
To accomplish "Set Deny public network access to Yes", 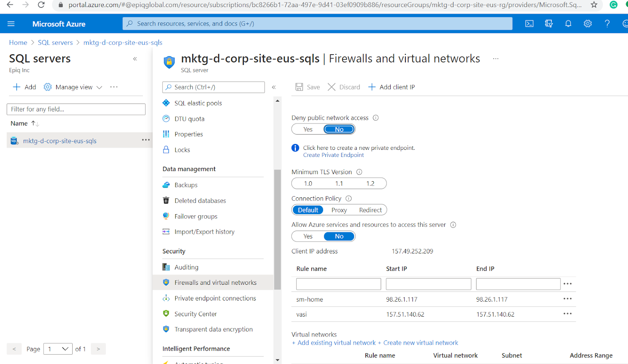I will [x=308, y=129].
